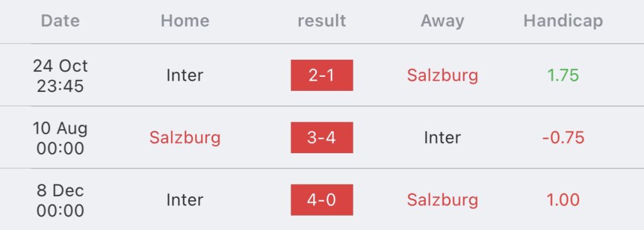This screenshot has width=644, height=230.
Task: Click away team Inter in 10 Aug row
Action: coord(442,137)
